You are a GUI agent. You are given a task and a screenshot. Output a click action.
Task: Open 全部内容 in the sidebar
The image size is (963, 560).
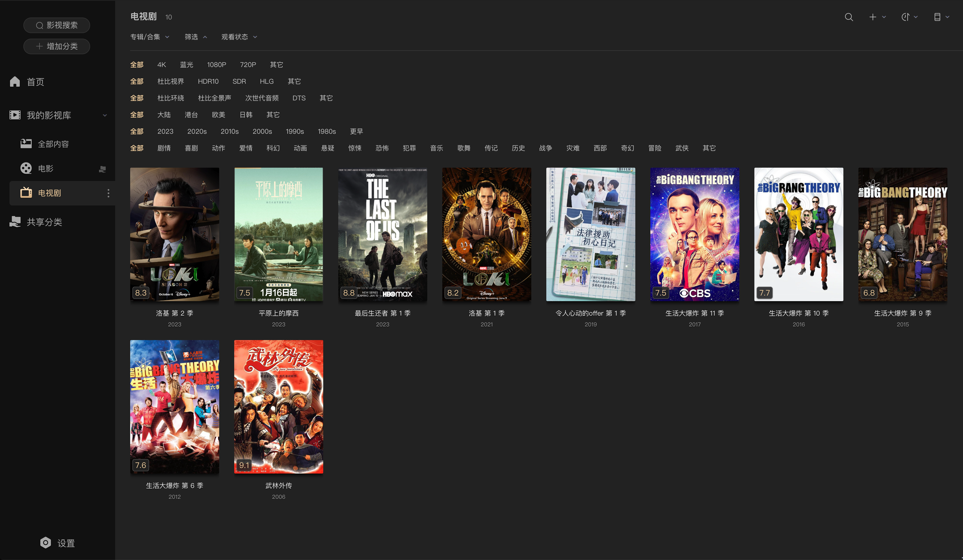(x=53, y=144)
